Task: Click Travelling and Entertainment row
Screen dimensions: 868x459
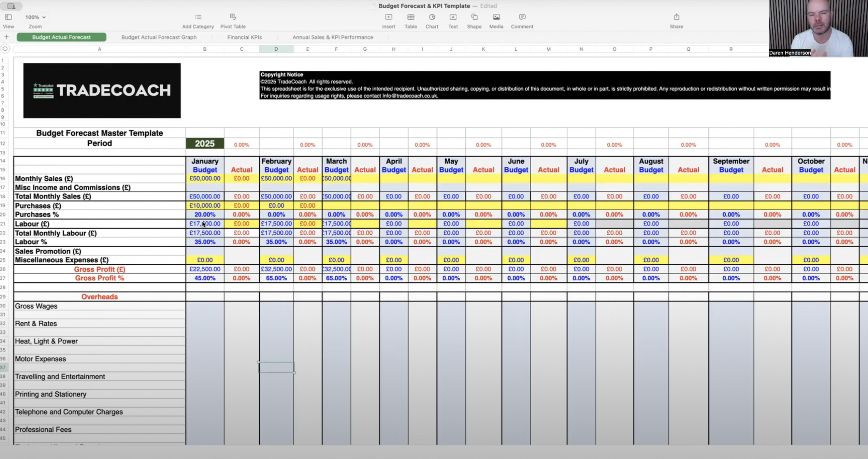Action: (x=100, y=376)
